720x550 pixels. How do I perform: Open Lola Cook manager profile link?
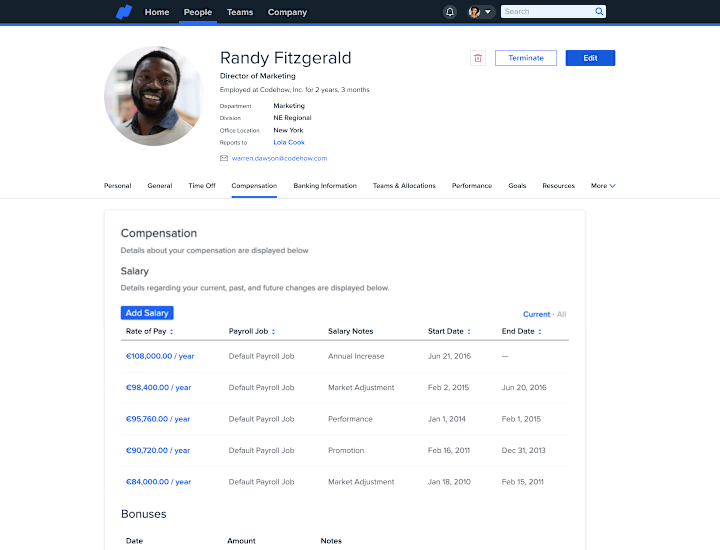[289, 143]
